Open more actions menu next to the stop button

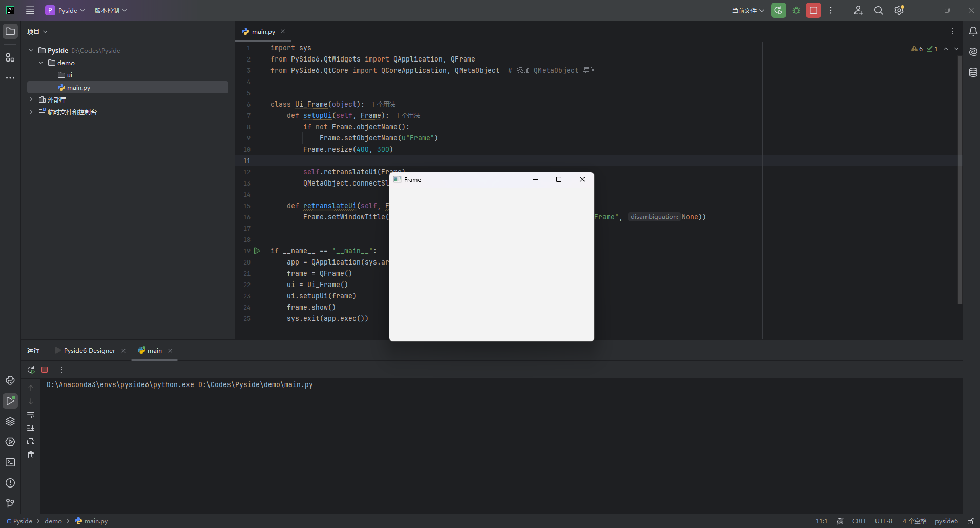click(831, 10)
